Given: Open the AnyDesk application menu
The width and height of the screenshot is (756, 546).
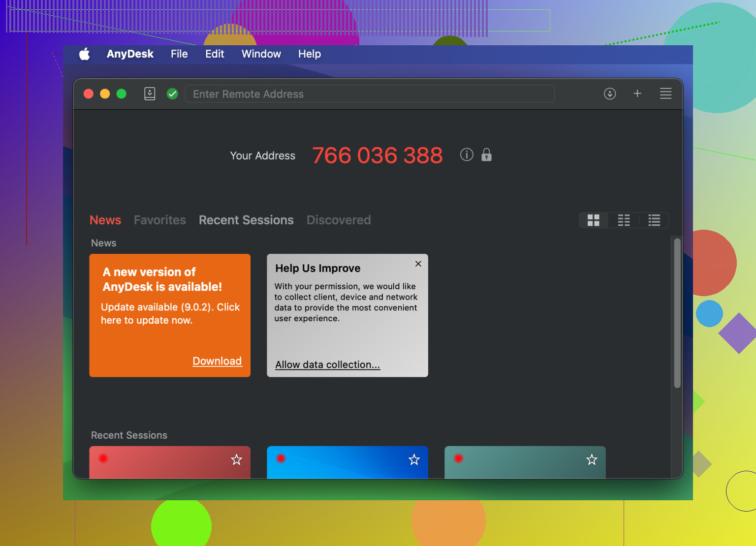Looking at the screenshot, I should click(x=130, y=54).
